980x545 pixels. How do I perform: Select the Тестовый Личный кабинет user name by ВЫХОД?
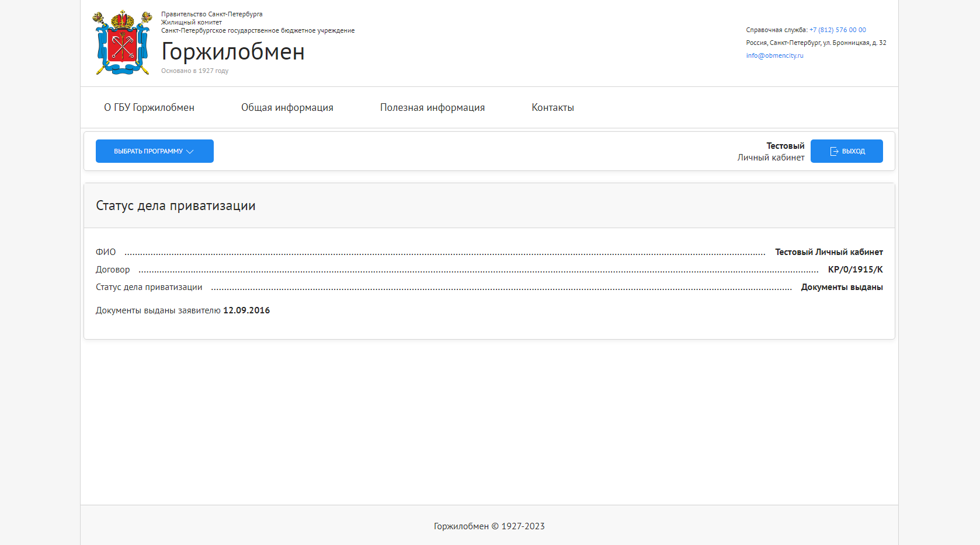[771, 152]
